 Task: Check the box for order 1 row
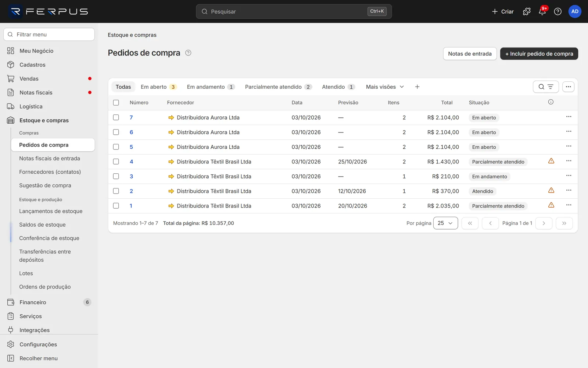tap(116, 206)
